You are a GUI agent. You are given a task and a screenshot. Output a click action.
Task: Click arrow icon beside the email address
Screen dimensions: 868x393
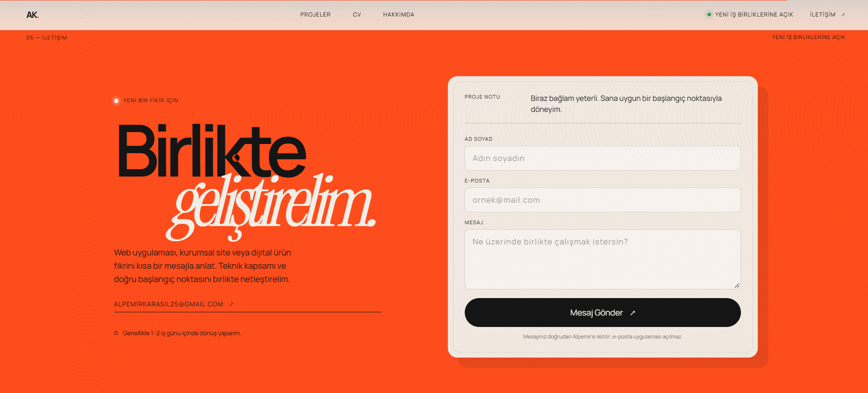[x=231, y=304]
